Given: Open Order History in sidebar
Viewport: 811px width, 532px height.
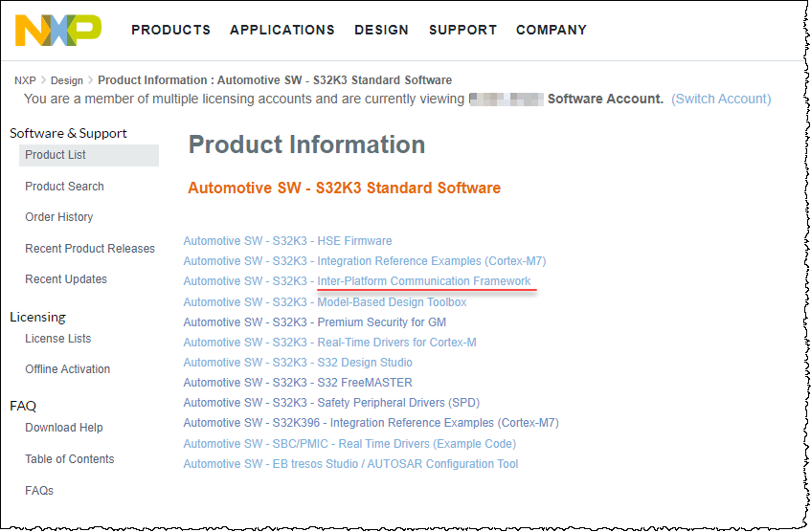Looking at the screenshot, I should point(59,217).
